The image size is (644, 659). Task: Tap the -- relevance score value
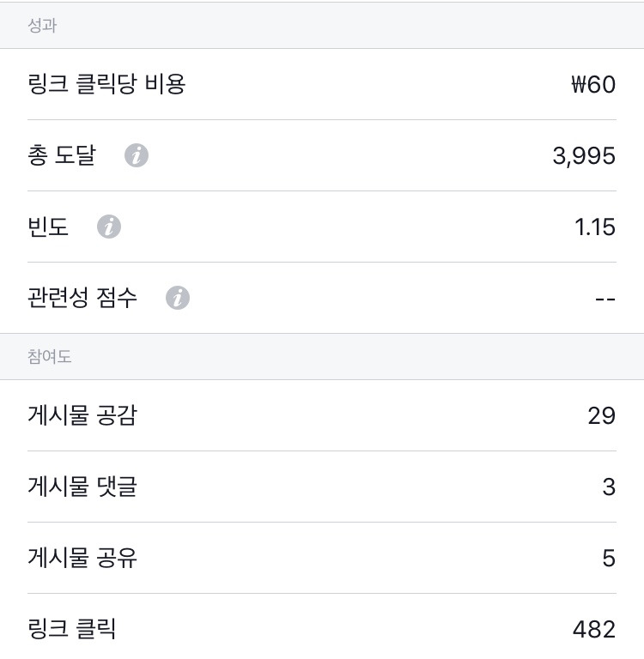pyautogui.click(x=605, y=299)
